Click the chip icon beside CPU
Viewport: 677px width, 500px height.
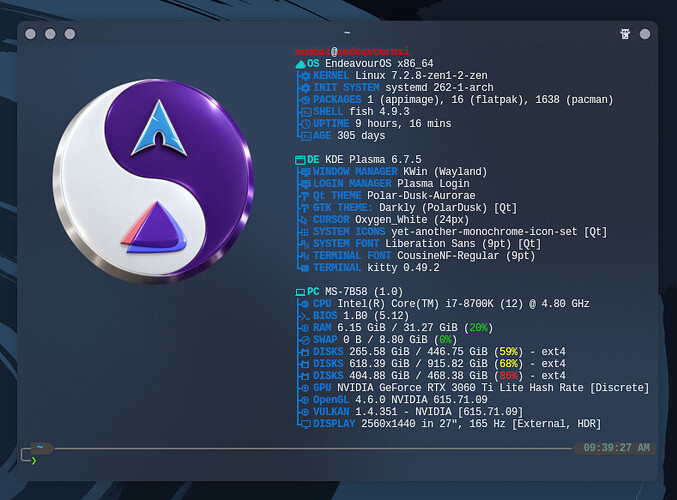coord(305,304)
